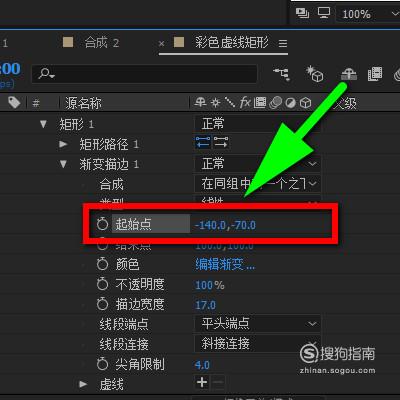Open 渐变描边 1 blend mode dropdown
Screen dimensions: 400x400
(257, 164)
